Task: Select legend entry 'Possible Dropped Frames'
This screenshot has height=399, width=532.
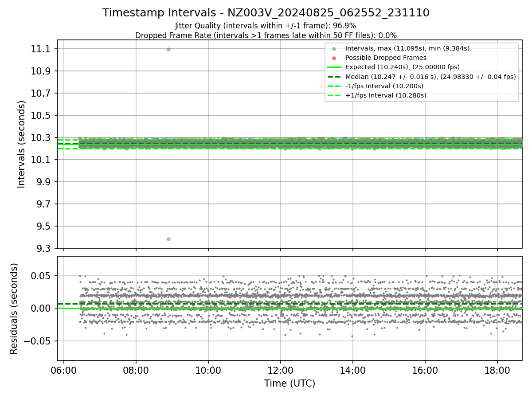Action: [386, 58]
